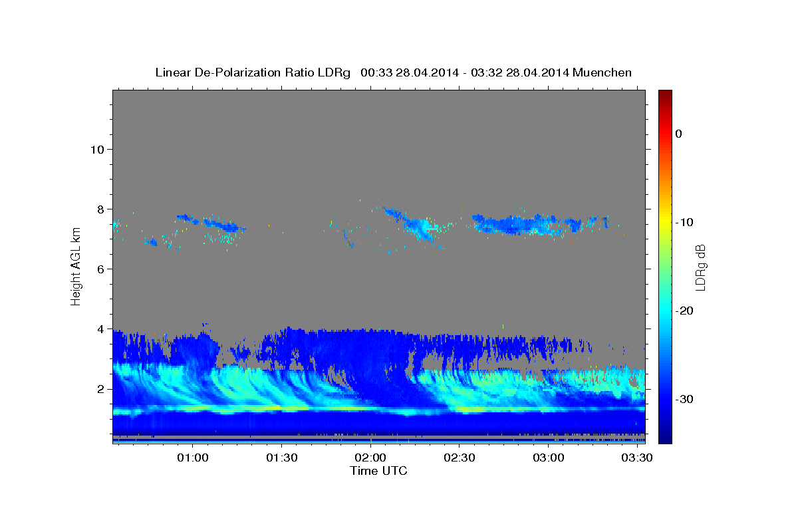The height and width of the screenshot is (532, 798).
Task: Click the colorbar label '-10'
Action: (x=684, y=222)
